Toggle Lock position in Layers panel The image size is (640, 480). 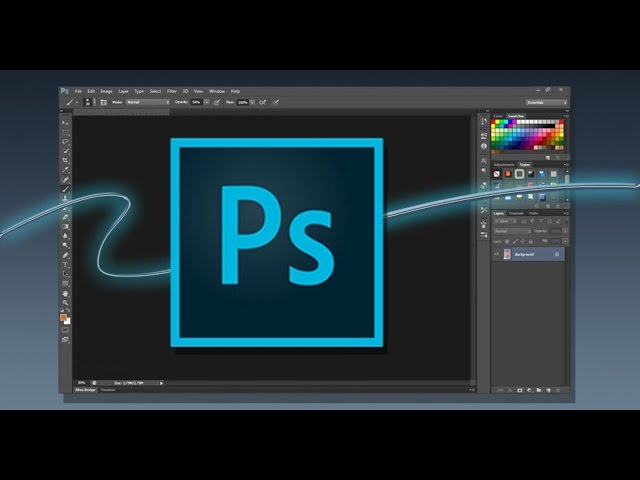coord(523,242)
